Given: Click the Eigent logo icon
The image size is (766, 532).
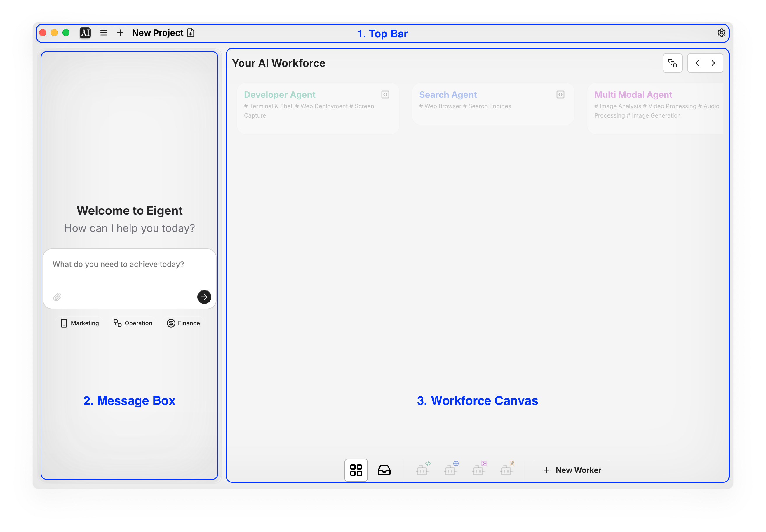Looking at the screenshot, I should point(85,33).
